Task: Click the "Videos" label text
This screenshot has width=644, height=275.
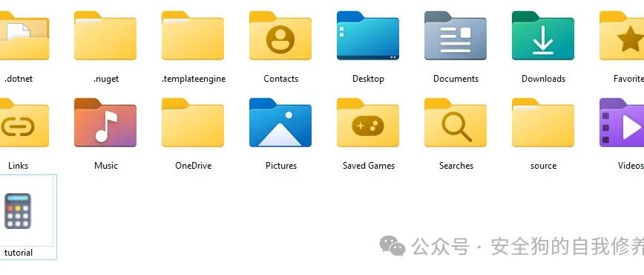Action: [631, 166]
